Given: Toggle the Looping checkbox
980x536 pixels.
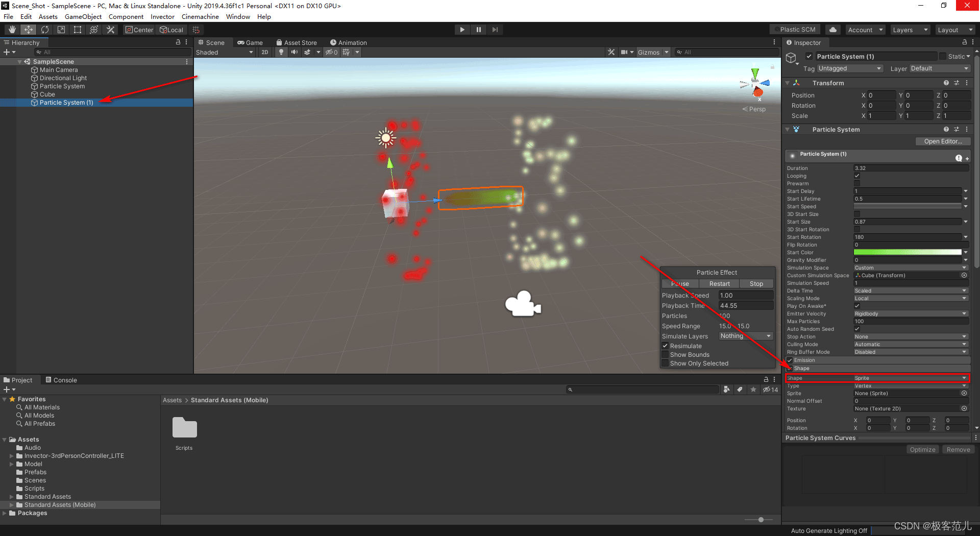Looking at the screenshot, I should point(857,176).
